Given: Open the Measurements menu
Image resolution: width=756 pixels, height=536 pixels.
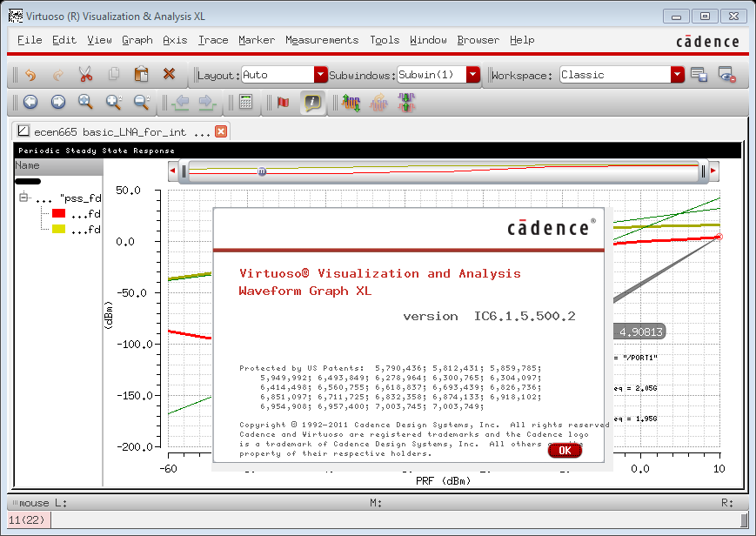Looking at the screenshot, I should pyautogui.click(x=322, y=40).
